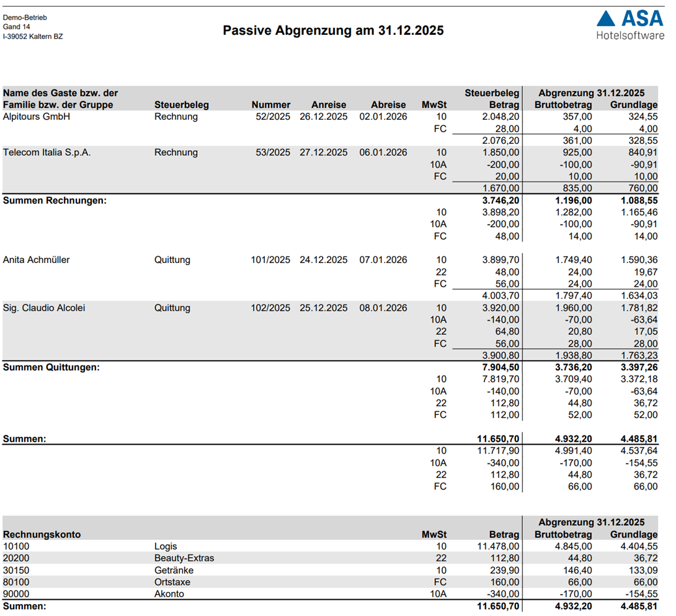Click the Abreise column header
The height and width of the screenshot is (616, 676).
[388, 105]
